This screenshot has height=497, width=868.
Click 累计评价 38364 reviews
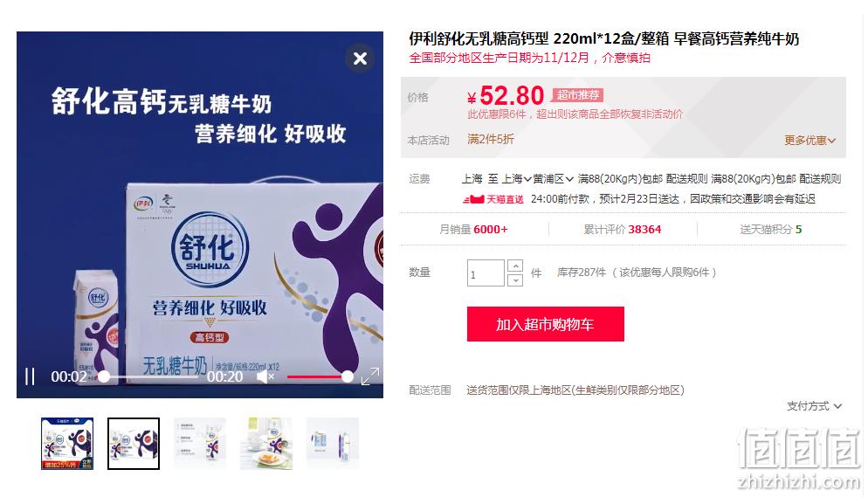pyautogui.click(x=623, y=230)
